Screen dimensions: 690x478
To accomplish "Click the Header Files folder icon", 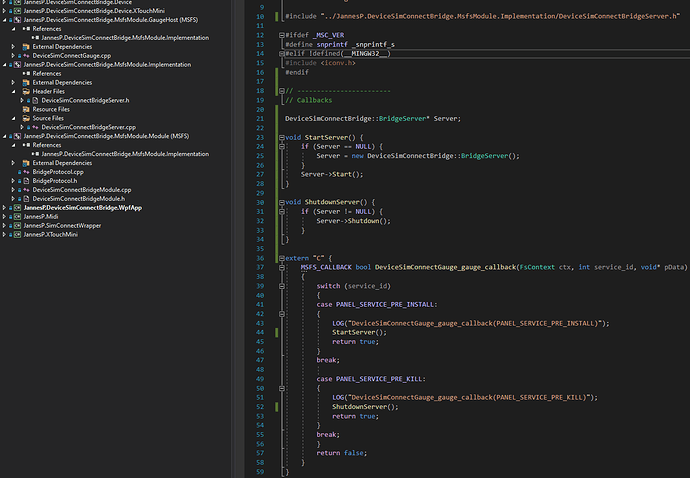I will click(26, 92).
